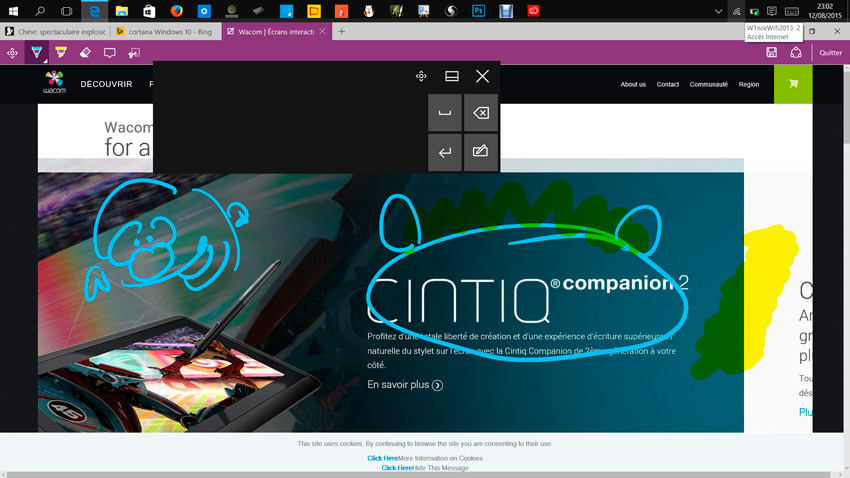
Task: Open Task View
Action: (x=66, y=11)
